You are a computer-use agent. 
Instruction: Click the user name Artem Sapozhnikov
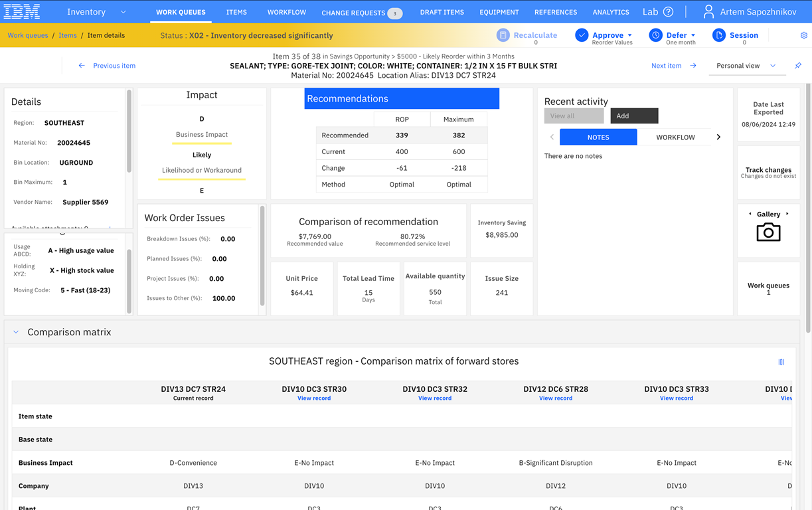point(758,12)
